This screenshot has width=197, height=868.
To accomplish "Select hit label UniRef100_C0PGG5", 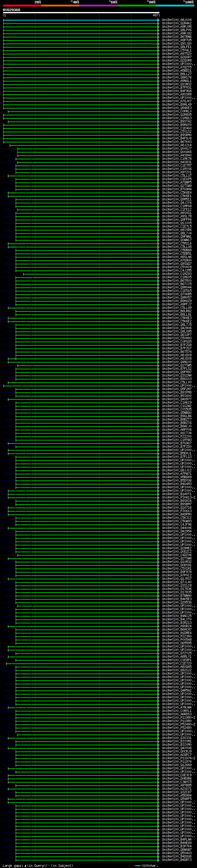I will pos(177,341).
